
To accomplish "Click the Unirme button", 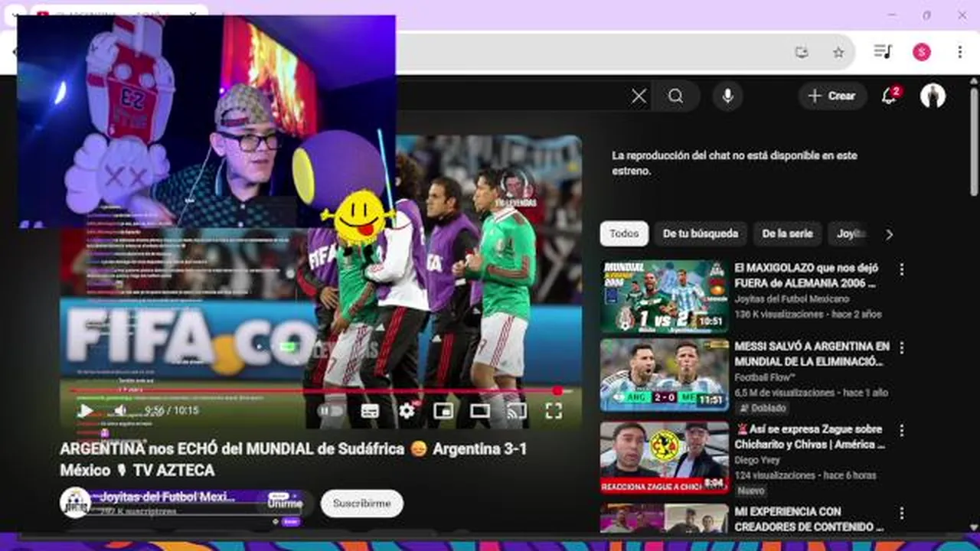I will coord(285,503).
